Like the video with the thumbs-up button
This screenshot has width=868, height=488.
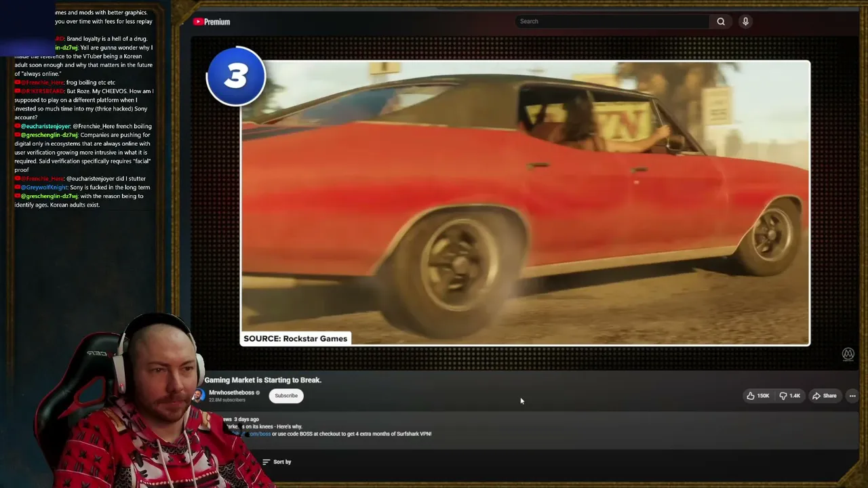[x=758, y=396]
